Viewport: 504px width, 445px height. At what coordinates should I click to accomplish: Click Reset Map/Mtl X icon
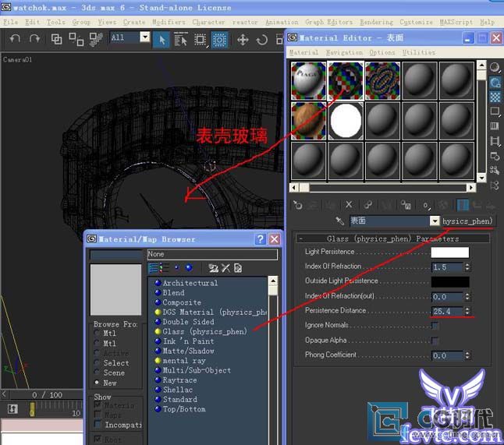(349, 204)
